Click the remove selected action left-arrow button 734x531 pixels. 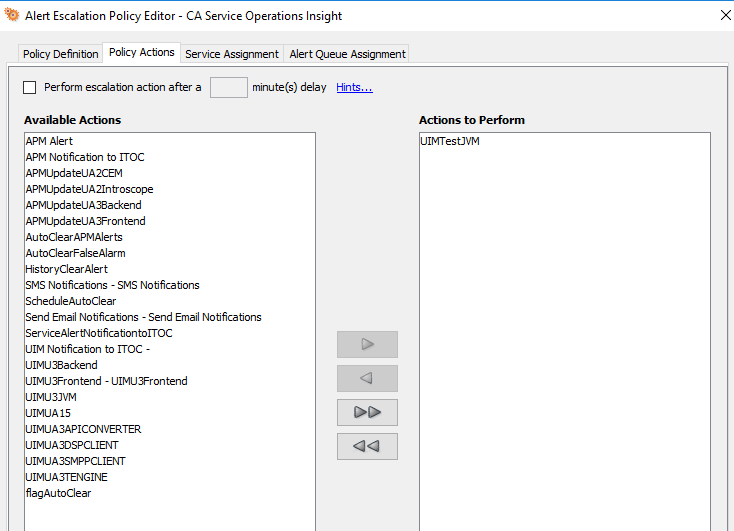click(x=367, y=378)
